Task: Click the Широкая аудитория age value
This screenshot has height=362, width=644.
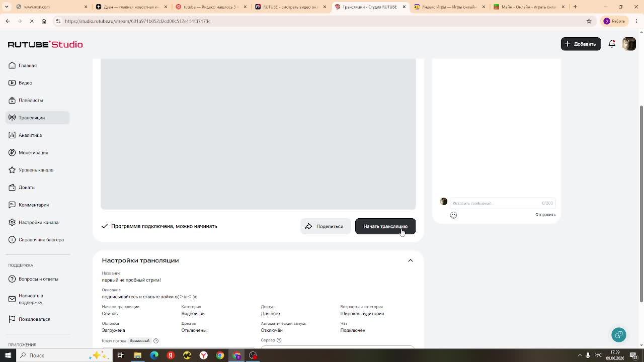Action: 362,314
